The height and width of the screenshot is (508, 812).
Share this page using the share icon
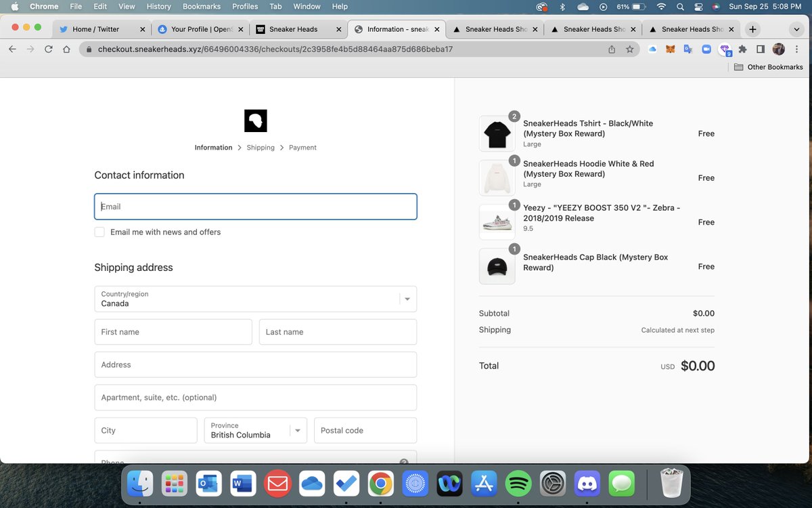click(612, 49)
